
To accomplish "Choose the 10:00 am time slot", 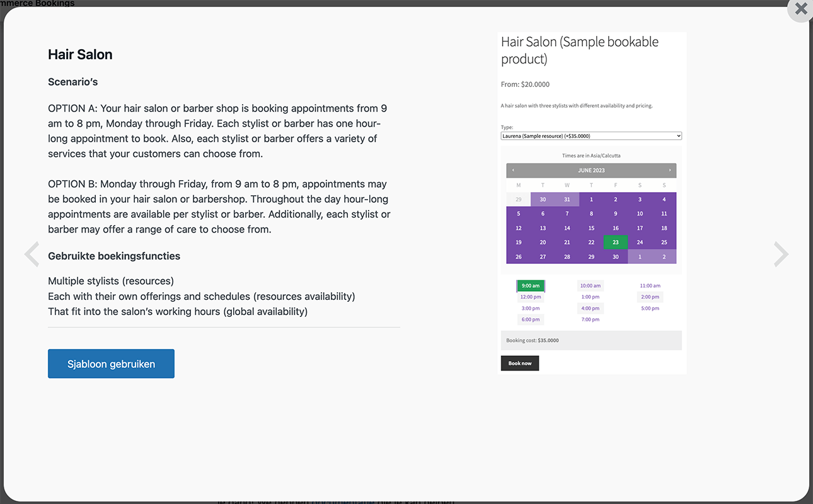I will (x=591, y=285).
